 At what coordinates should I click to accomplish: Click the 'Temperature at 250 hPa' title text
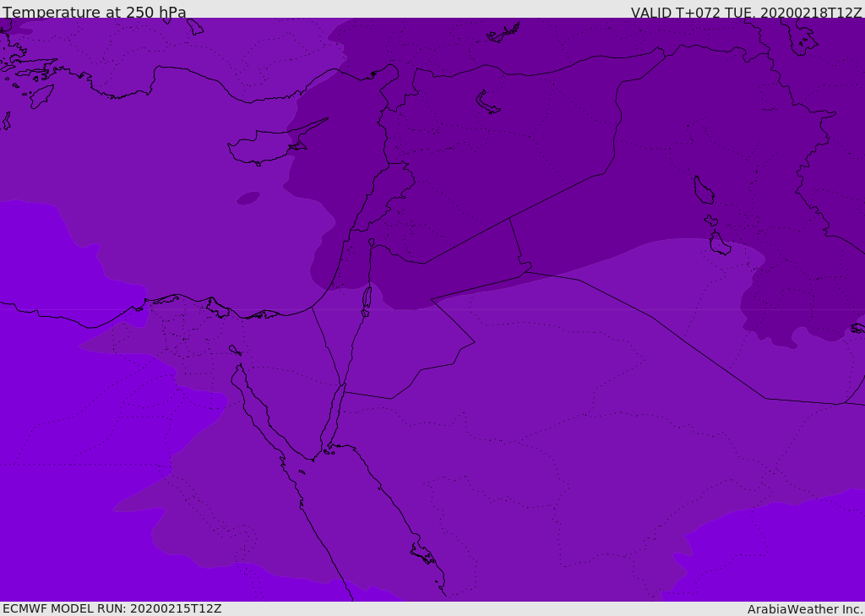[x=95, y=12]
